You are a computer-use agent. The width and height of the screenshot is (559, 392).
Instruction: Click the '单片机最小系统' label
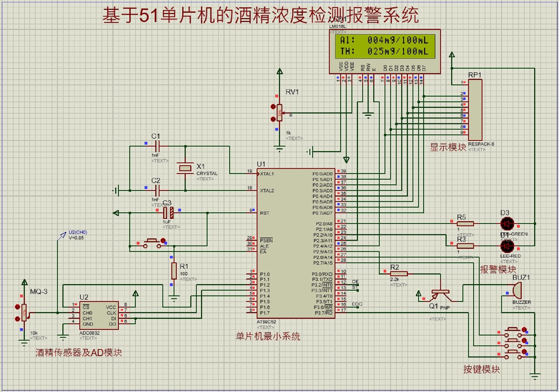point(268,336)
